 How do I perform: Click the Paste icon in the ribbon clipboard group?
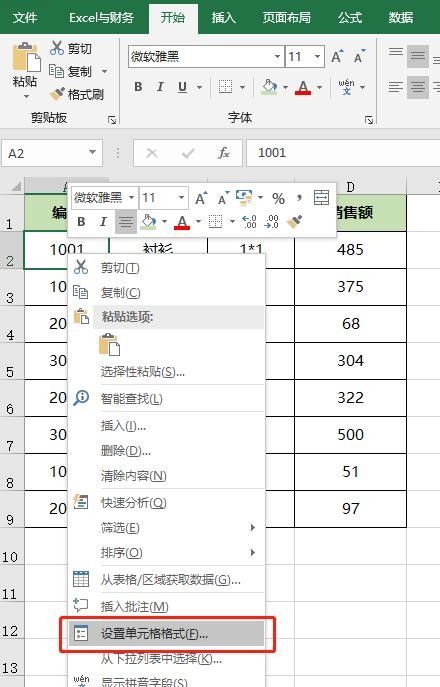coord(25,57)
